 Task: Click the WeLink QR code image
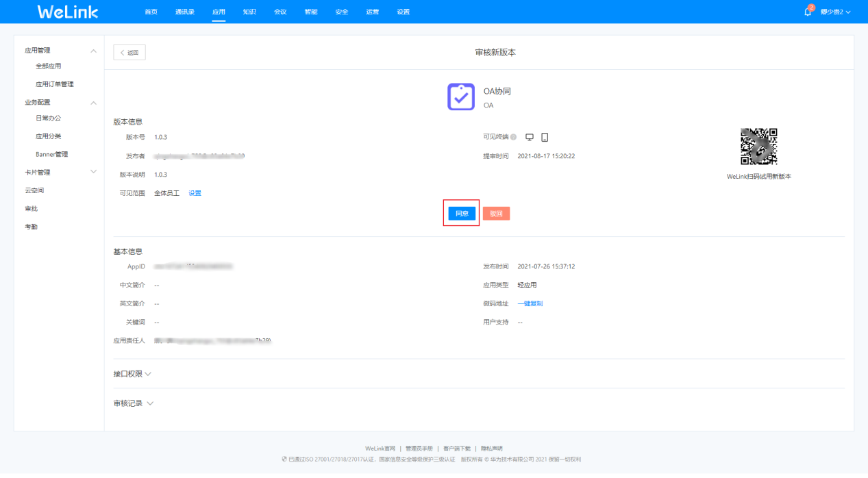758,147
